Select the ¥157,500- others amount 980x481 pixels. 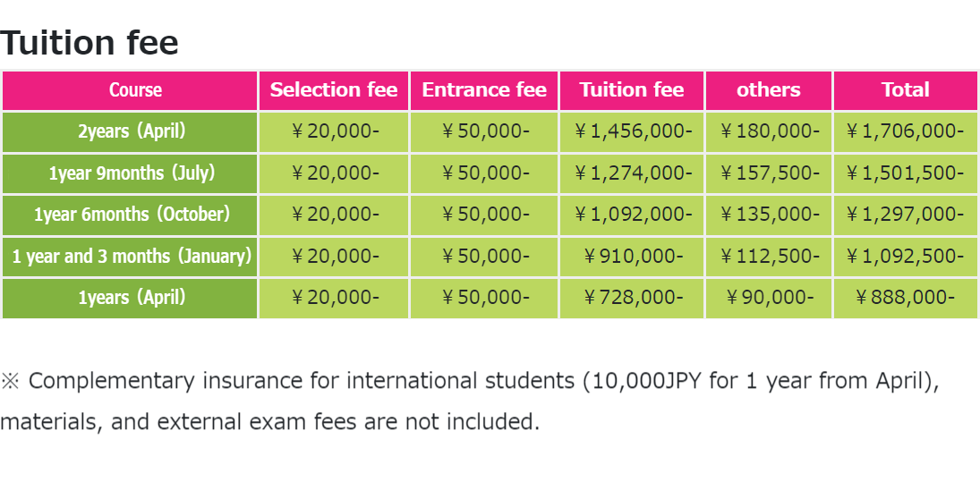click(x=769, y=173)
